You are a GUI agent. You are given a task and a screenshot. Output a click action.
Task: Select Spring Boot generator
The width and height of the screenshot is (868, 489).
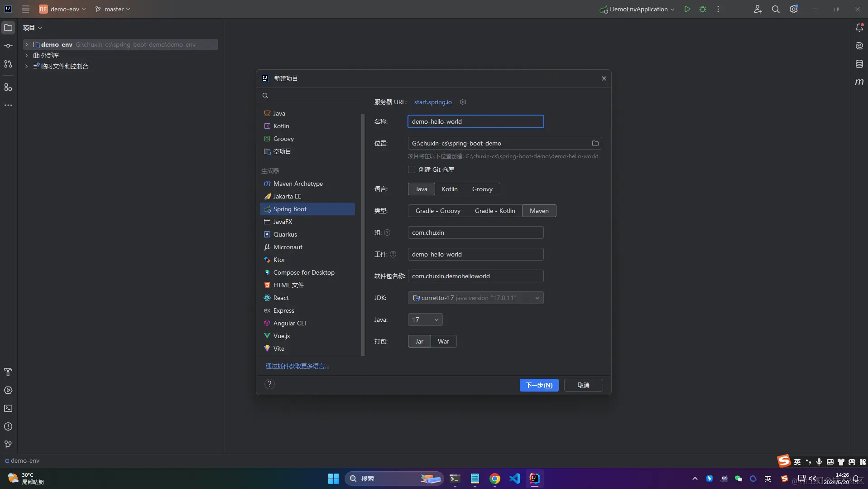[307, 209]
